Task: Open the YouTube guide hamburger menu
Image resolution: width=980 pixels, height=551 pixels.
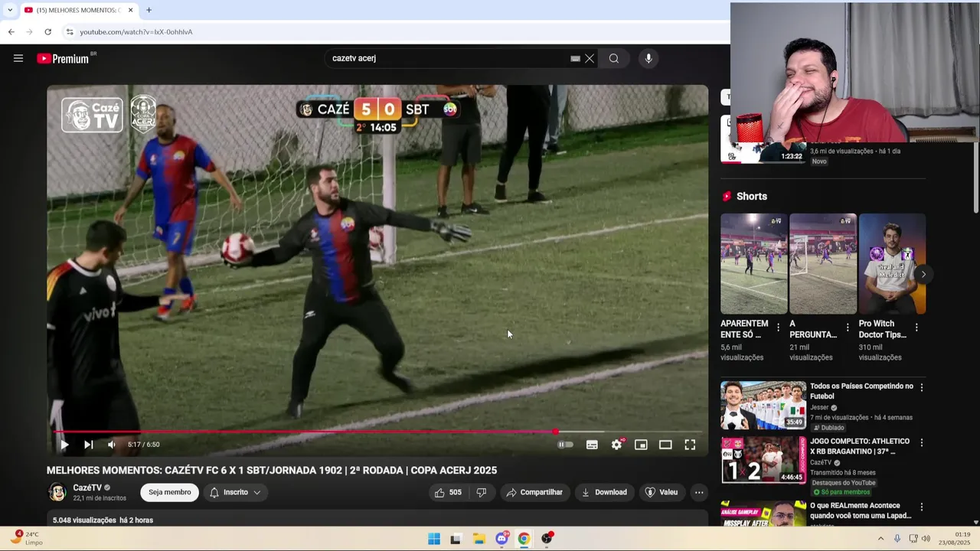Action: coord(18,58)
